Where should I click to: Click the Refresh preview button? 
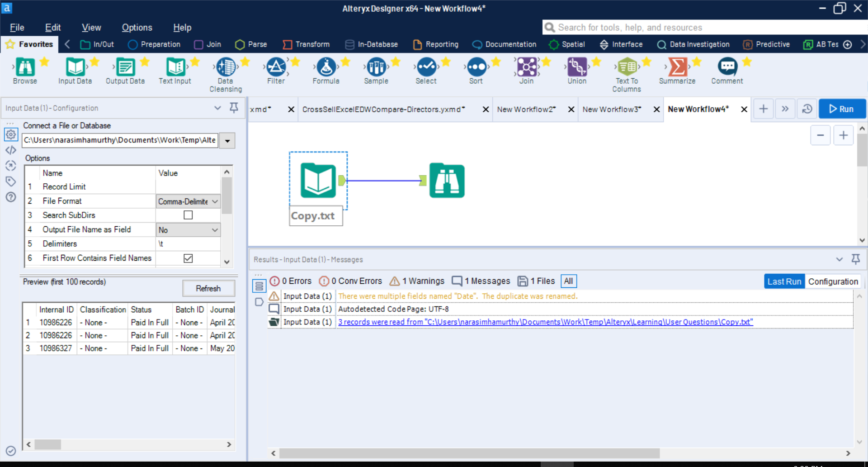208,288
